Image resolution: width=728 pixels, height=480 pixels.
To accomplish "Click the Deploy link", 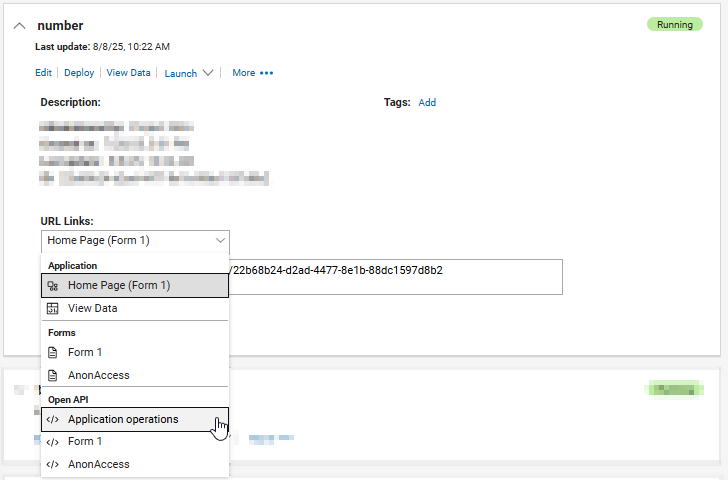I will (x=79, y=73).
